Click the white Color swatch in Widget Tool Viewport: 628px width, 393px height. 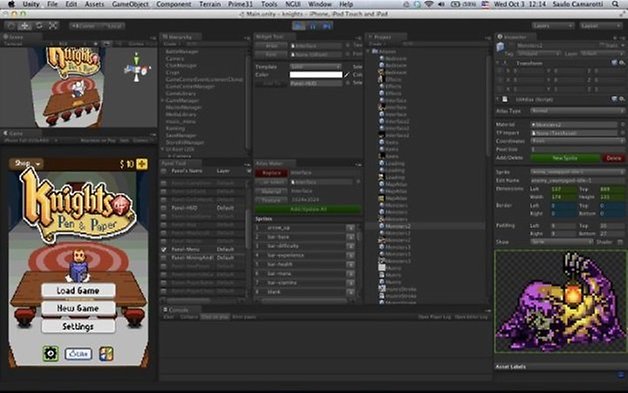coord(316,75)
